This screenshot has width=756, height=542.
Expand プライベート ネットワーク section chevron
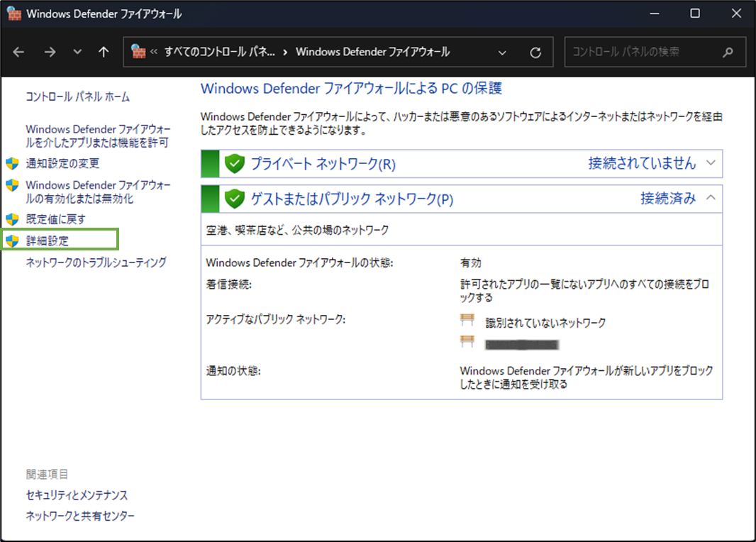pos(711,163)
